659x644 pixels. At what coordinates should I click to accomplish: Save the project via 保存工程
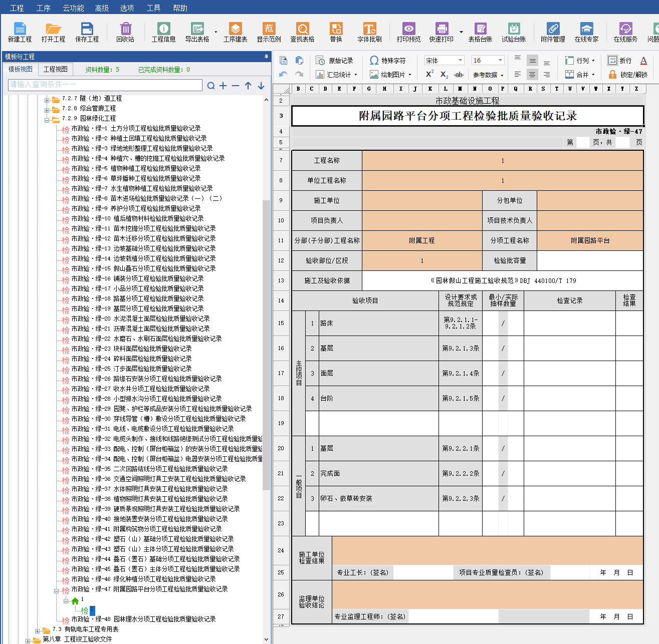pos(87,32)
